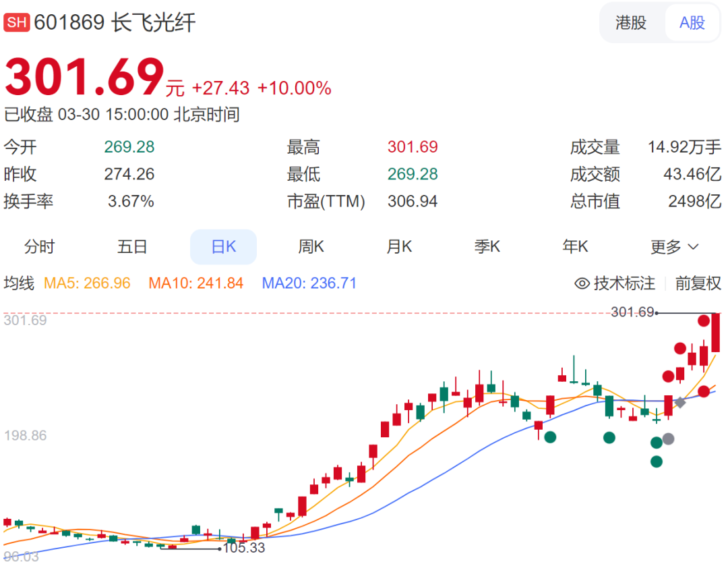
Task: Click the orange MA10: 241.84 label
Action: point(195,283)
